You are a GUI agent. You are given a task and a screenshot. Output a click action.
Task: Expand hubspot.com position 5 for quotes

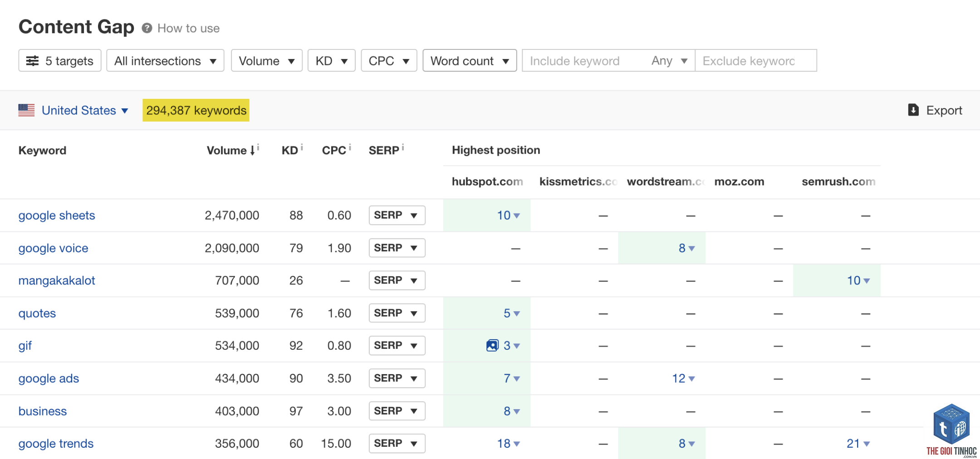(512, 313)
